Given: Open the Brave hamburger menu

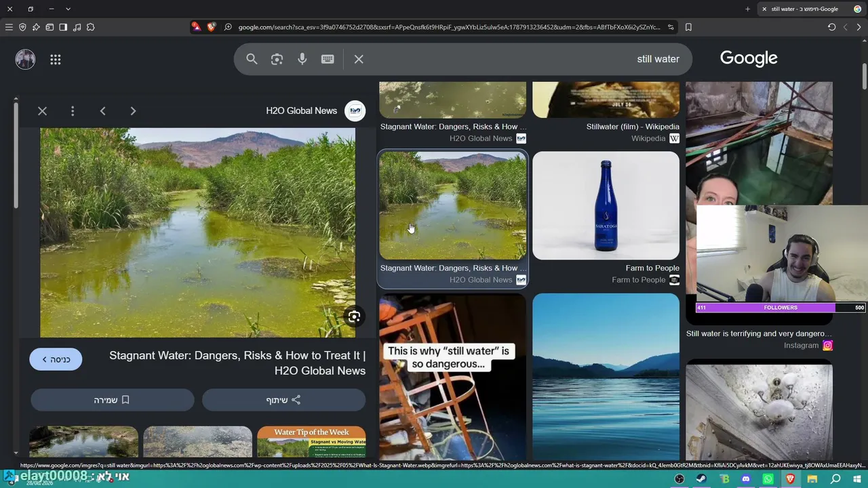Looking at the screenshot, I should pyautogui.click(x=9, y=27).
